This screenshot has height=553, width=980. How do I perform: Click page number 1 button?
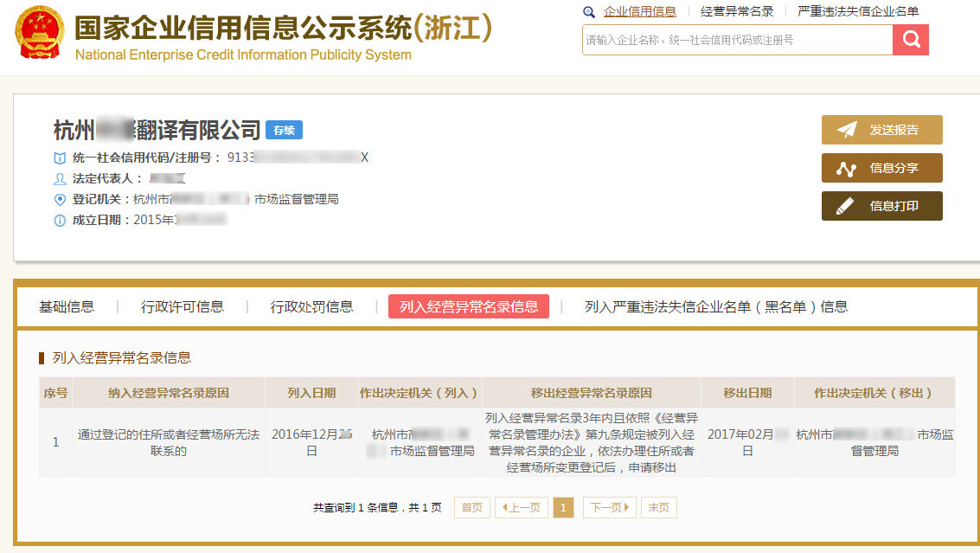(563, 508)
